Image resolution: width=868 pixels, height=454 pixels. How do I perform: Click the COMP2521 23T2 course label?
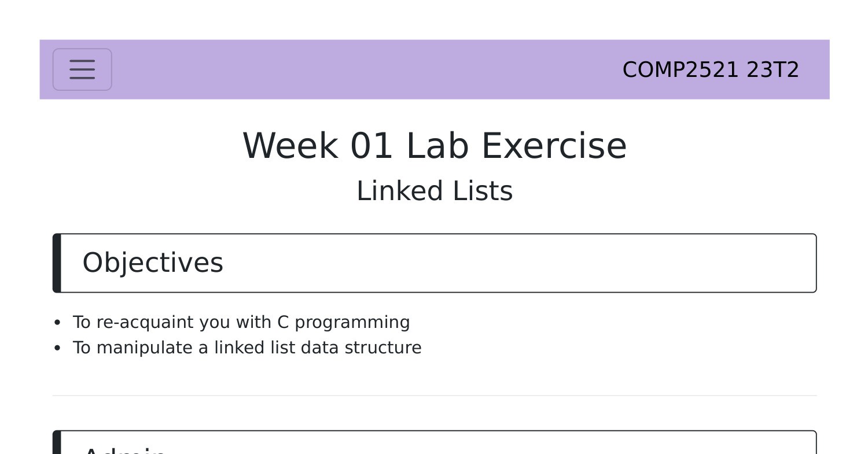(711, 69)
